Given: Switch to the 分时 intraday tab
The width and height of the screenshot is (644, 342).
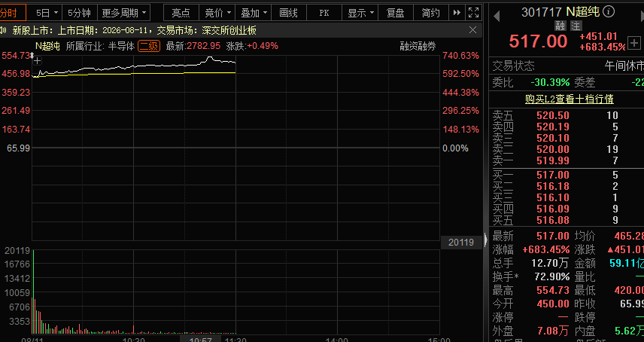Looking at the screenshot, I should coord(11,13).
